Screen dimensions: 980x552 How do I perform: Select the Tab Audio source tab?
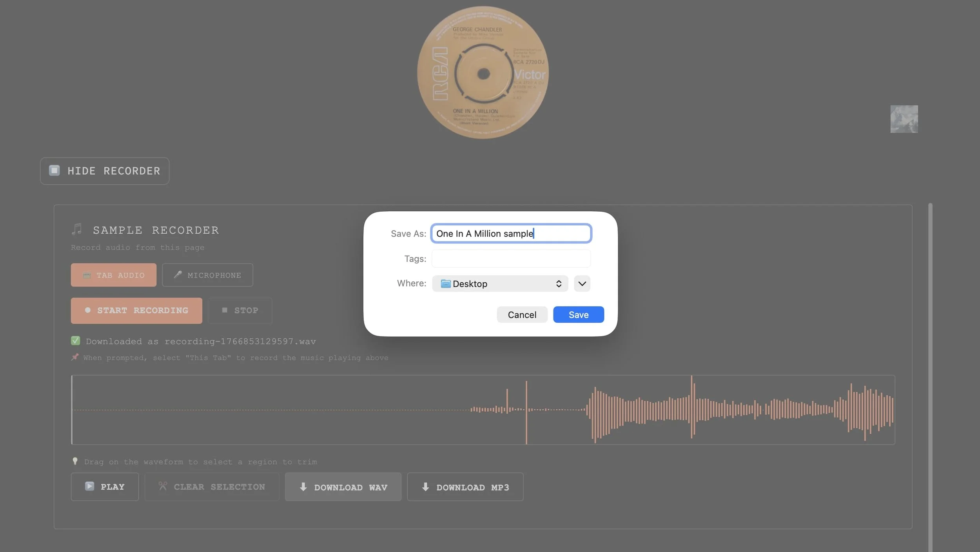(114, 275)
